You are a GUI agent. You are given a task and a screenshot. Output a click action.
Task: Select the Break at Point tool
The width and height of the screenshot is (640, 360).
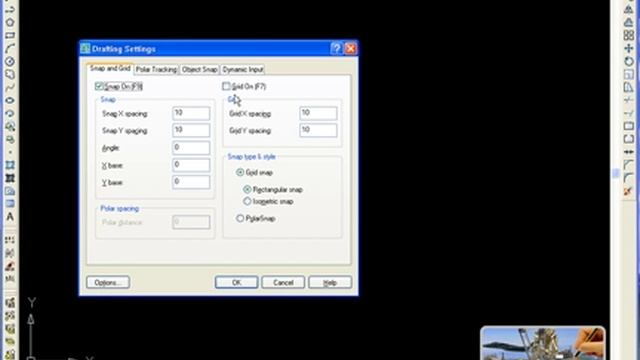(629, 127)
